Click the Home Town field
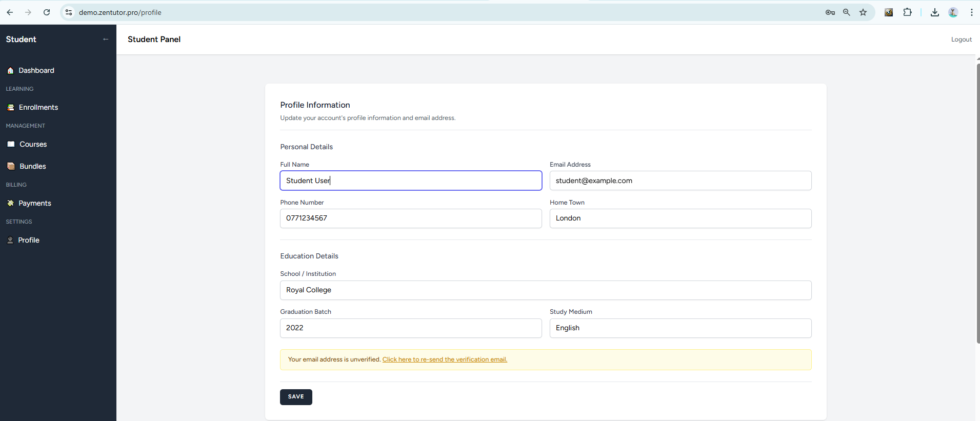Viewport: 980px width, 421px height. (681, 218)
